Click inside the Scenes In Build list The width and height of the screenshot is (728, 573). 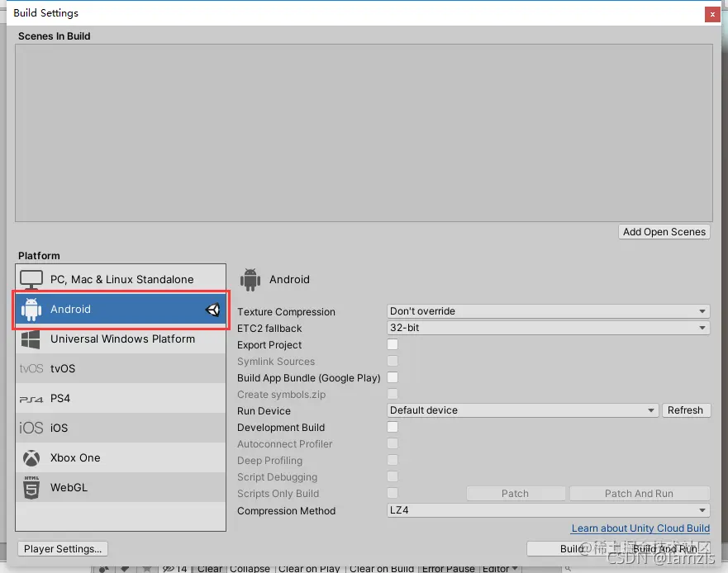[364, 133]
